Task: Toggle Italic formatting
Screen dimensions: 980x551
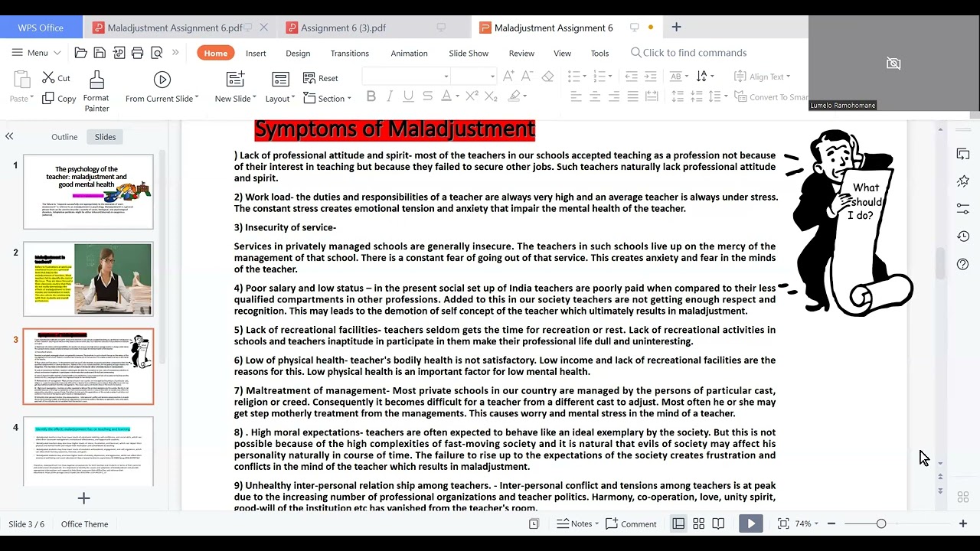Action: click(390, 96)
